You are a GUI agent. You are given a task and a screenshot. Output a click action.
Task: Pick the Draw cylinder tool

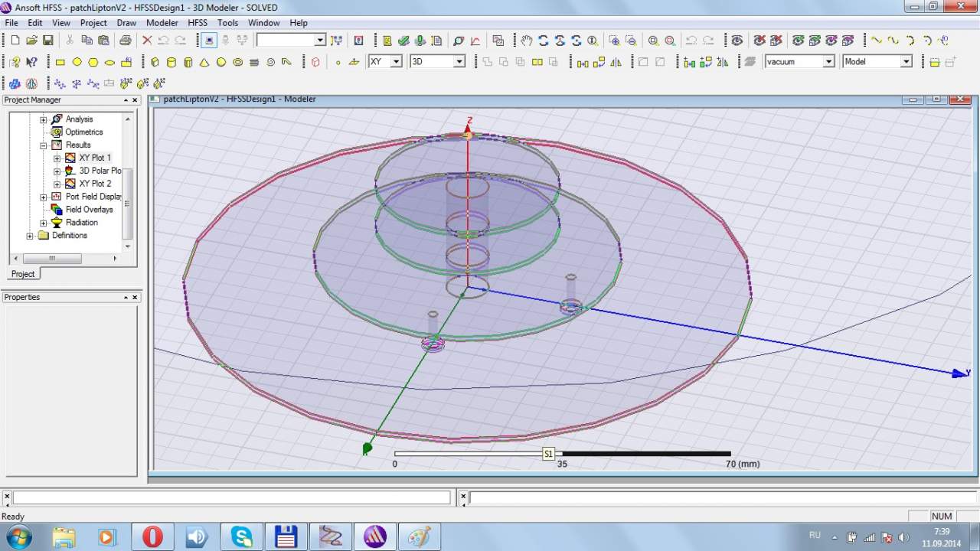tap(171, 62)
